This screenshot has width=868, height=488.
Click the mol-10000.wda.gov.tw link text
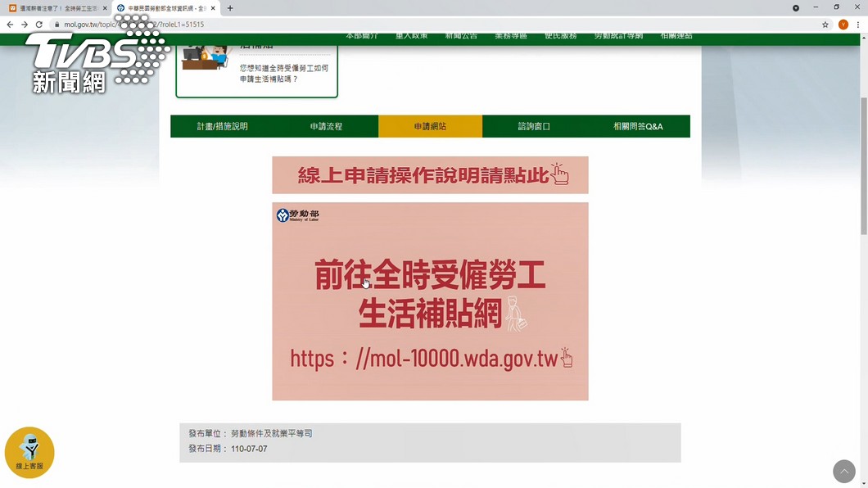425,359
